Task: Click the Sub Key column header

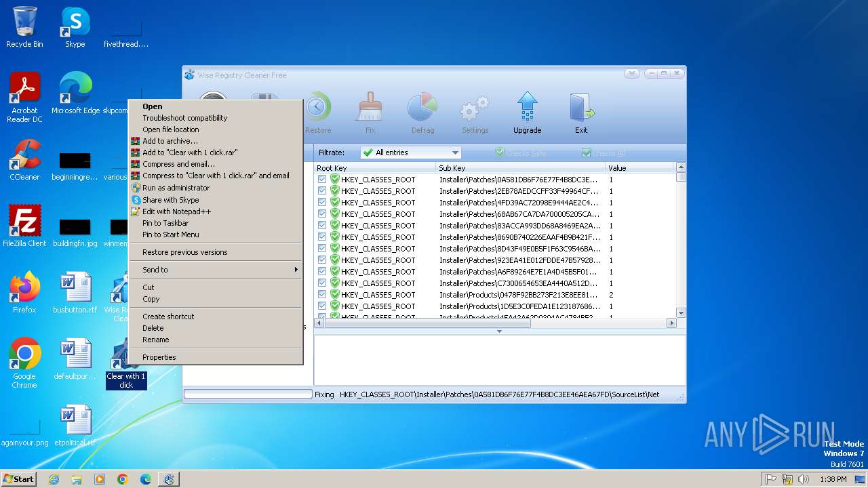Action: (x=521, y=168)
